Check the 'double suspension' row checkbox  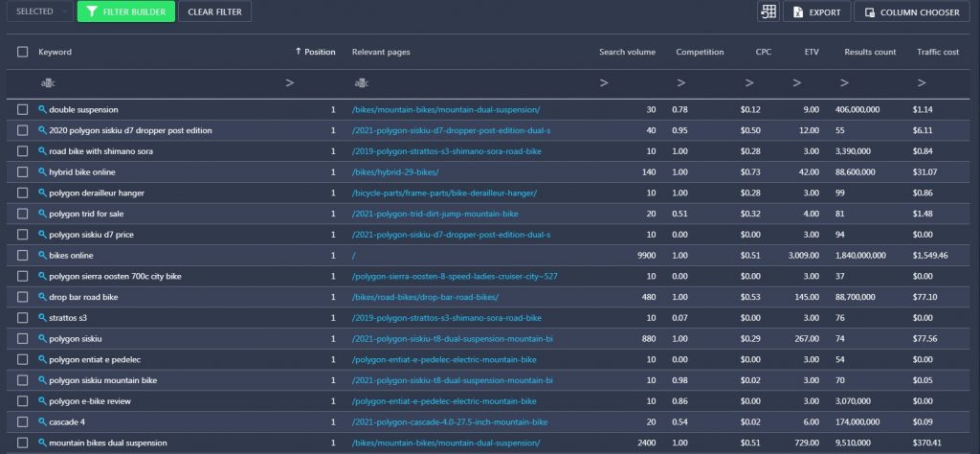pos(23,109)
